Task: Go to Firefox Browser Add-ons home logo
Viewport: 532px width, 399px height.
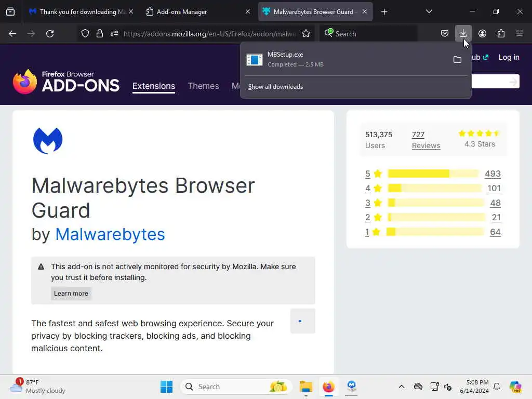Action: (x=66, y=82)
